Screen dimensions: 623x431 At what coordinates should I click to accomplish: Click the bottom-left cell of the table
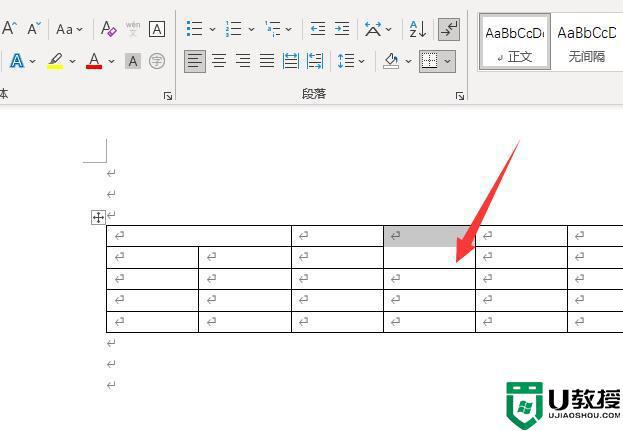point(153,322)
